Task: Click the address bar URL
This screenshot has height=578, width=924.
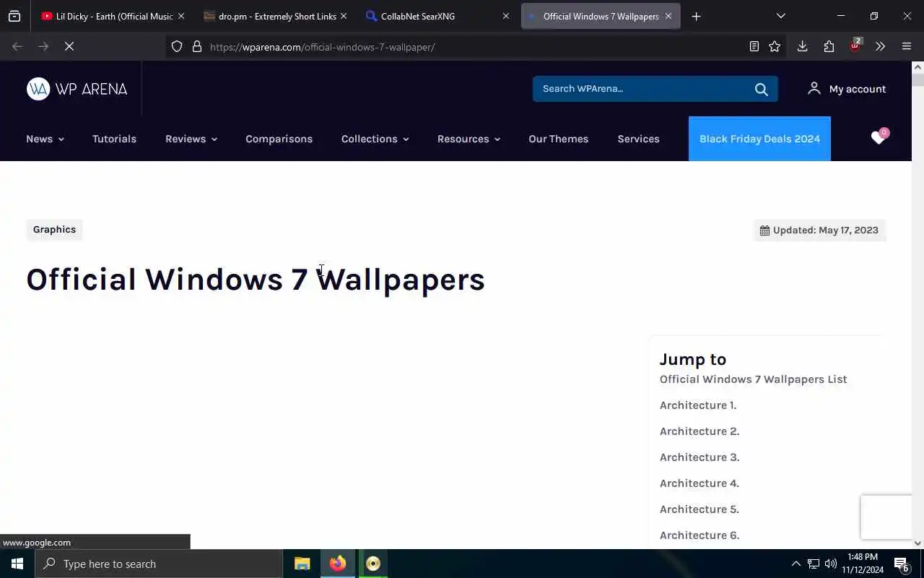Action: [323, 47]
